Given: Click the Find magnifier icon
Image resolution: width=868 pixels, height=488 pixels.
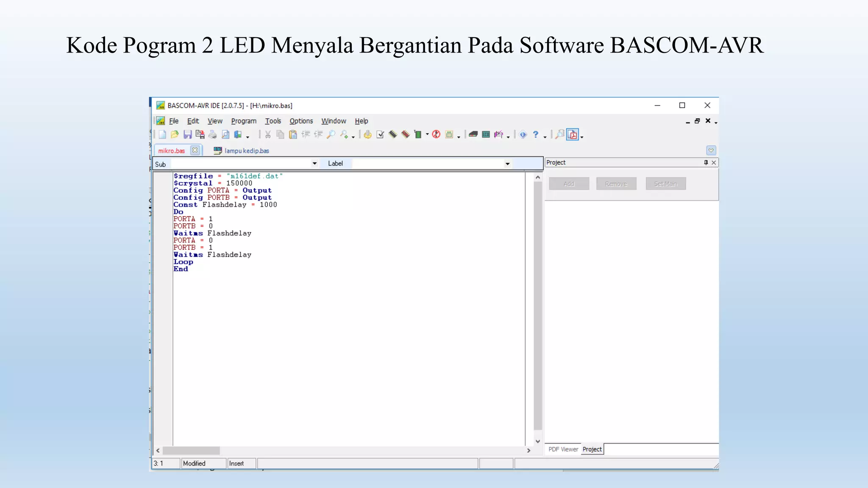Looking at the screenshot, I should click(331, 135).
